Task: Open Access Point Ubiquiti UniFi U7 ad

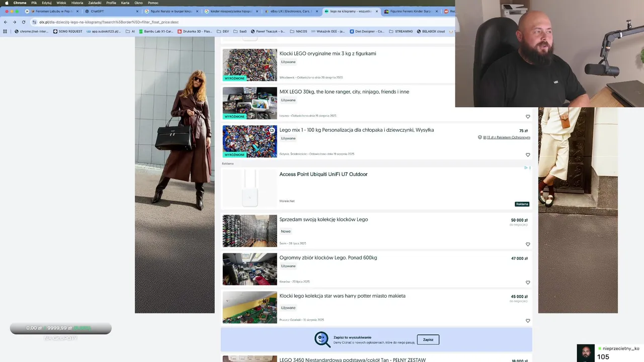Action: [x=324, y=174]
